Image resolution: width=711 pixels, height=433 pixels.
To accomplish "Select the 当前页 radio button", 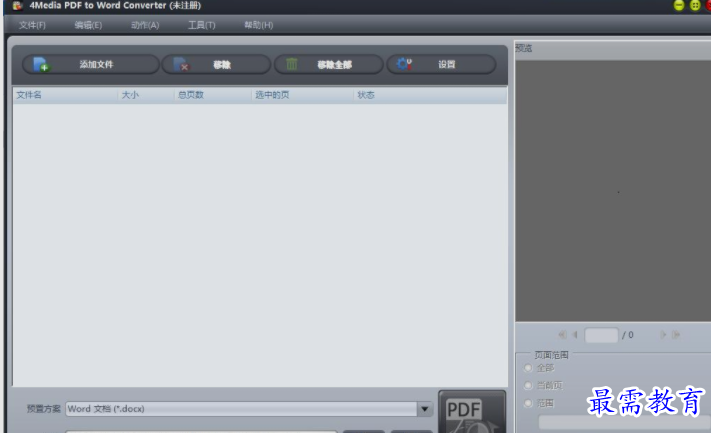I will click(528, 385).
